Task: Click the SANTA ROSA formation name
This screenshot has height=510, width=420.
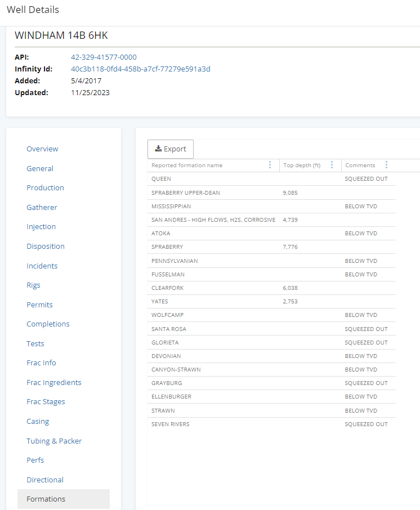Action: 169,329
